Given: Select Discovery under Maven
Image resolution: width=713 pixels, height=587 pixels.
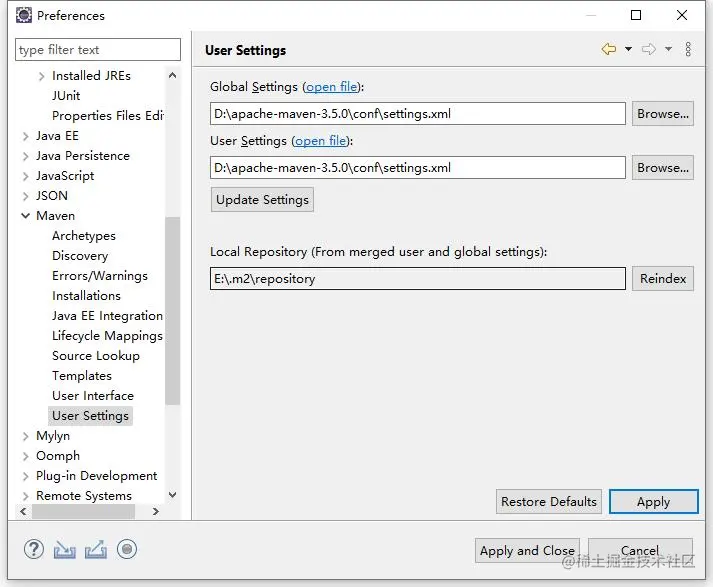Looking at the screenshot, I should (80, 256).
